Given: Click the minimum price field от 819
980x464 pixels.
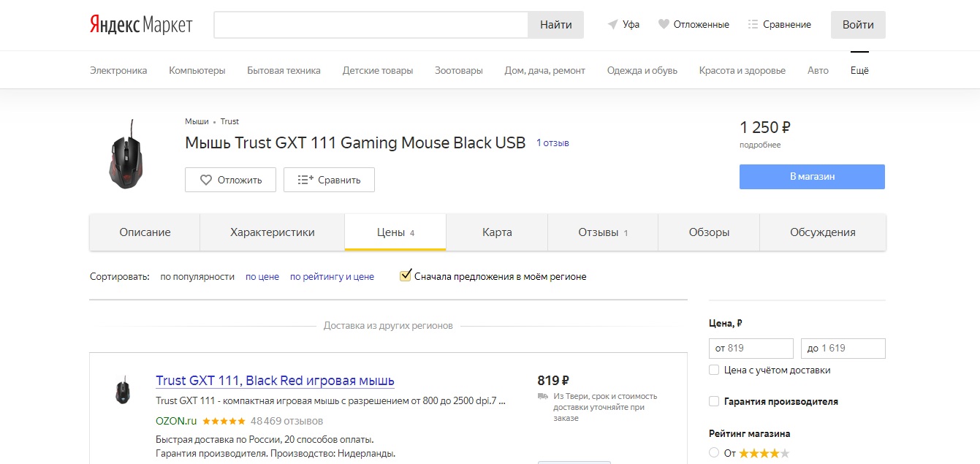Looking at the screenshot, I should (x=751, y=348).
